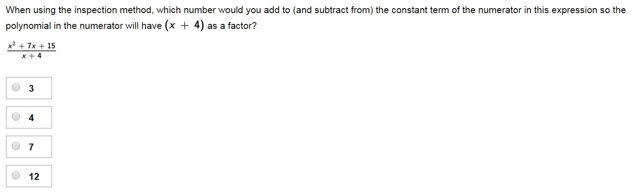Click the x² term in the numerator
The height and width of the screenshot is (196, 644).
pos(12,46)
